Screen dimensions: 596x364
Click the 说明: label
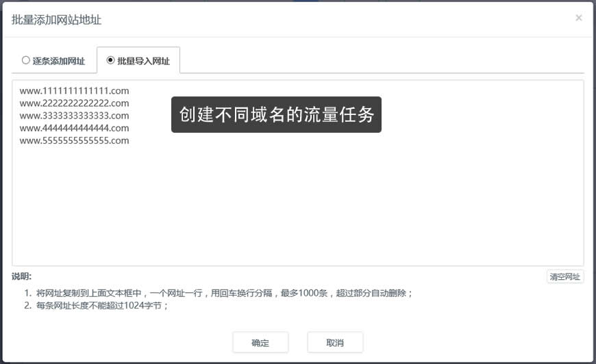coord(22,276)
